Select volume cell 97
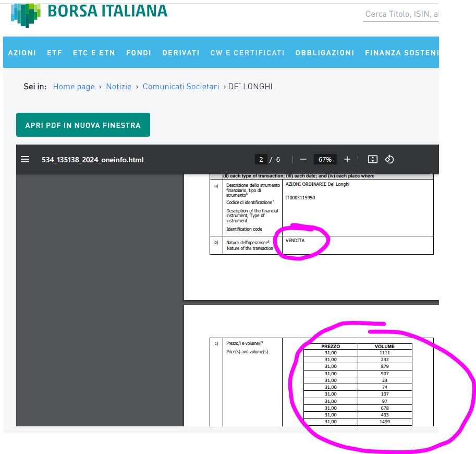 click(x=385, y=401)
